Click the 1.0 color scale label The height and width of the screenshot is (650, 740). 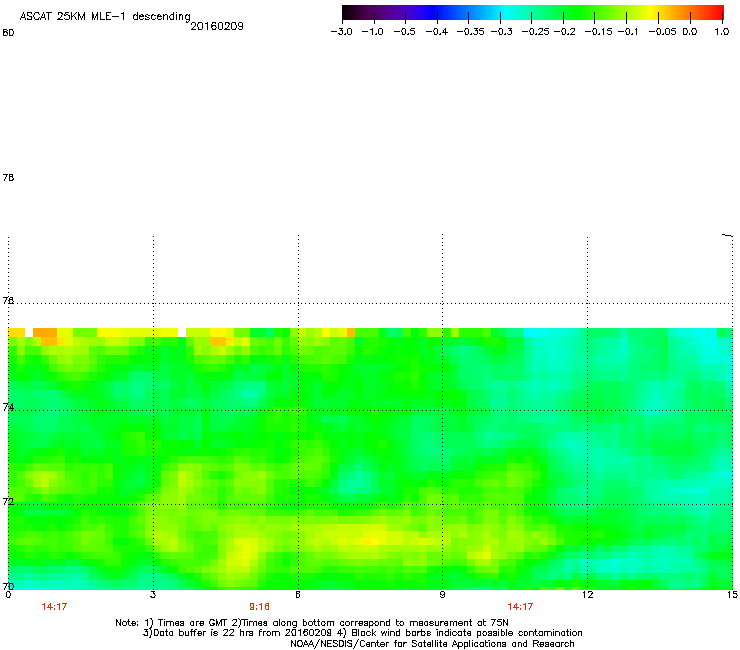(x=722, y=32)
